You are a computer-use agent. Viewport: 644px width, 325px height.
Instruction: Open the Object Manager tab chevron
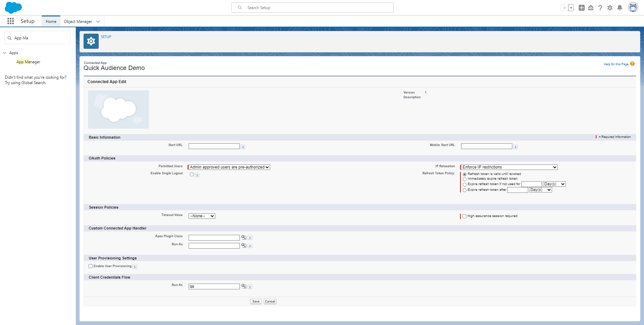click(x=98, y=22)
